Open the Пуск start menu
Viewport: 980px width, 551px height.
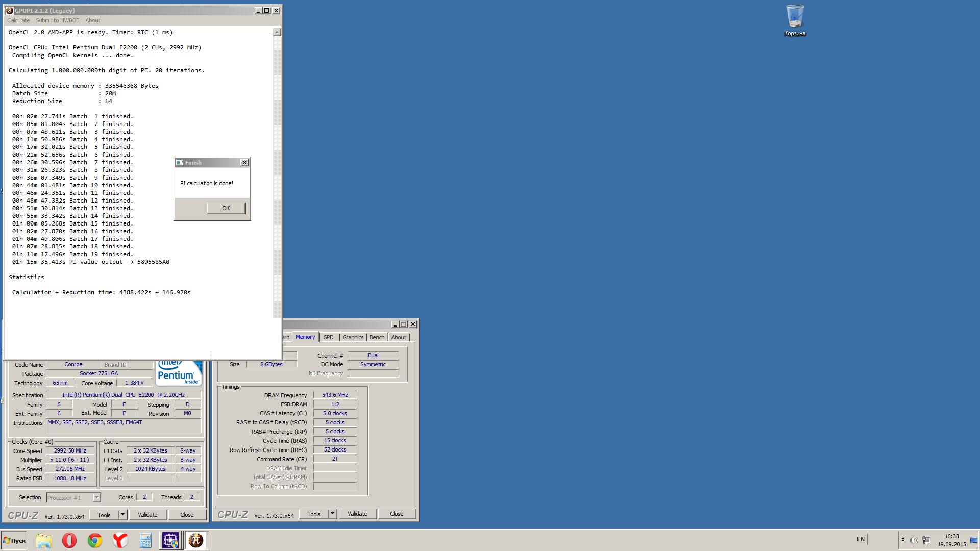coord(14,540)
